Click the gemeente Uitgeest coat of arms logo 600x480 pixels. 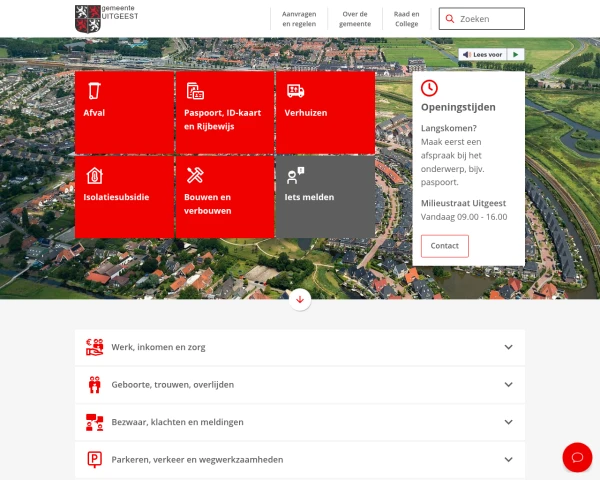pyautogui.click(x=88, y=18)
